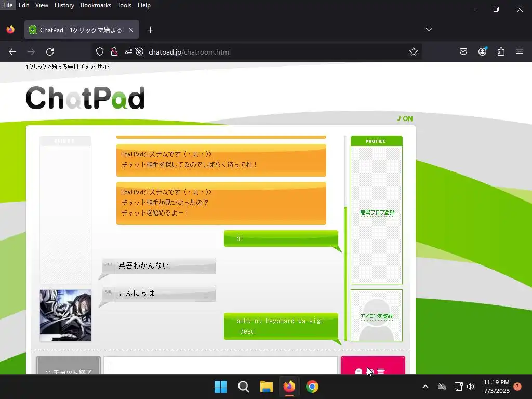Click the チャット終了 end chat button
532x399 pixels.
tap(69, 365)
